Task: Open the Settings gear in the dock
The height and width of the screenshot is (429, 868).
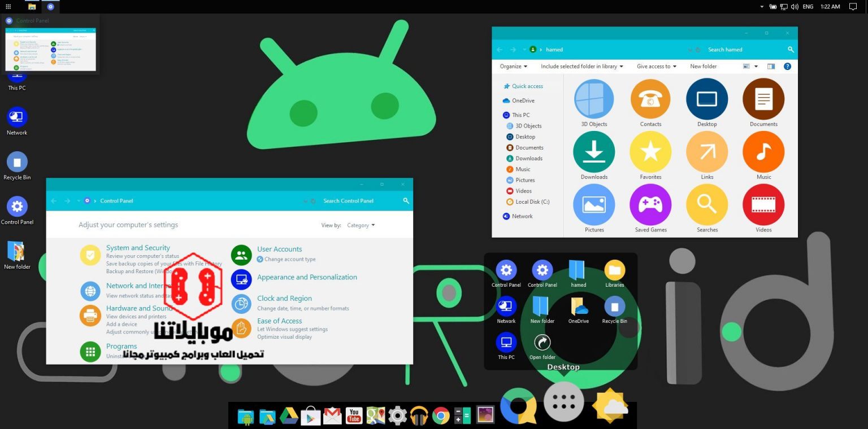Action: [x=397, y=416]
